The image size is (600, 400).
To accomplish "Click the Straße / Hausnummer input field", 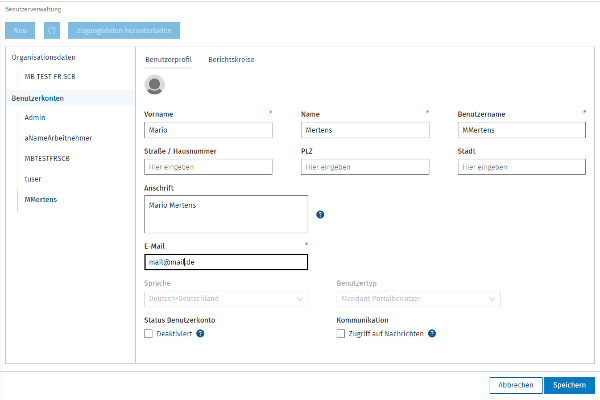I will pos(209,167).
